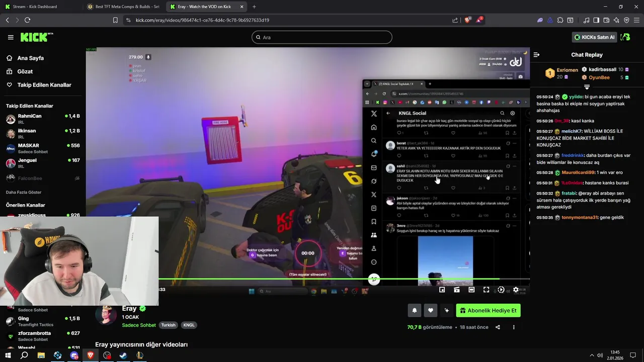Open the music note playlist icon
Viewport: 644px width, 362px height.
[x=587, y=20]
